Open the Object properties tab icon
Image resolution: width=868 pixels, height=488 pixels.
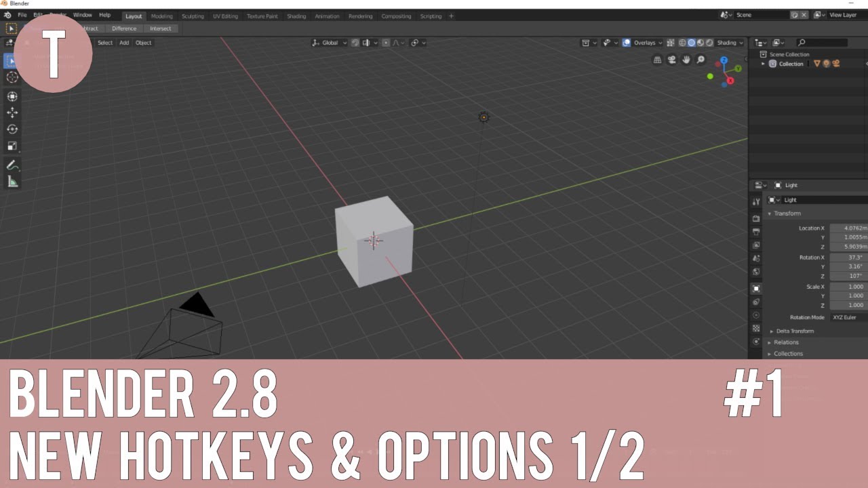point(756,289)
